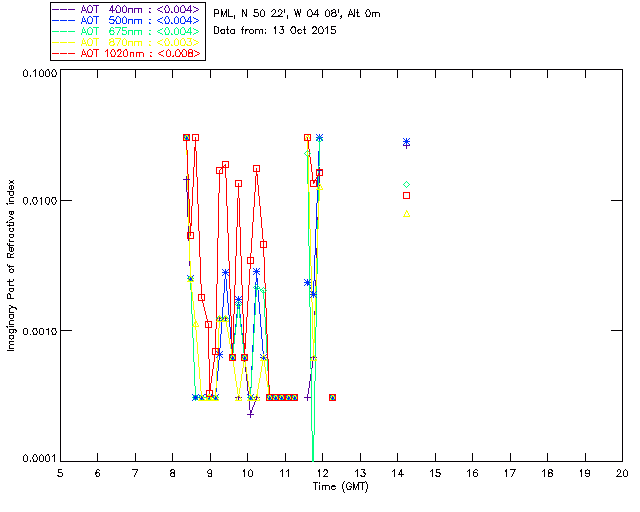
Task: Select the 0.0010 y-axis tick label
Action: tap(37, 331)
